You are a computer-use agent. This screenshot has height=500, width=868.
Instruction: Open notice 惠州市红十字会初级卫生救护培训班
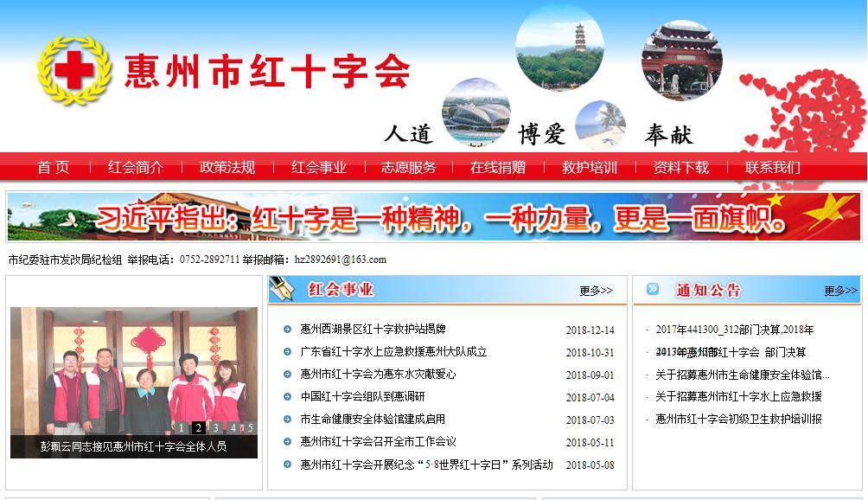[738, 419]
